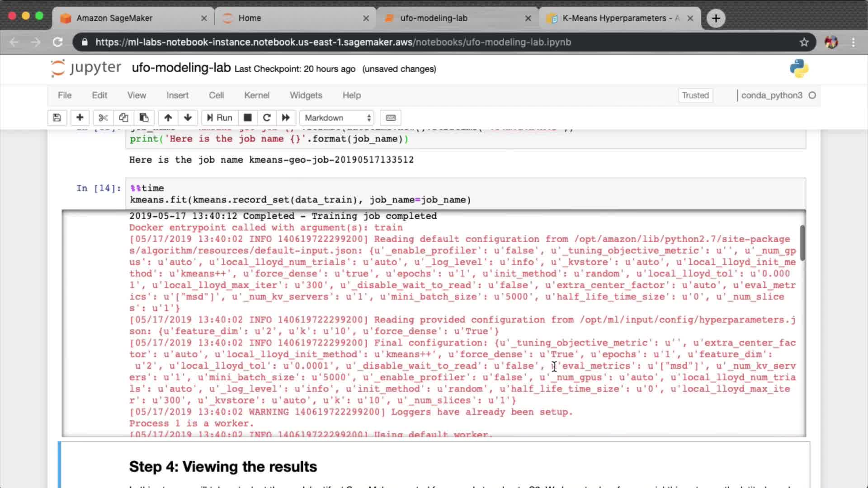Click the output area scrollbar
The height and width of the screenshot is (488, 868).
802,243
